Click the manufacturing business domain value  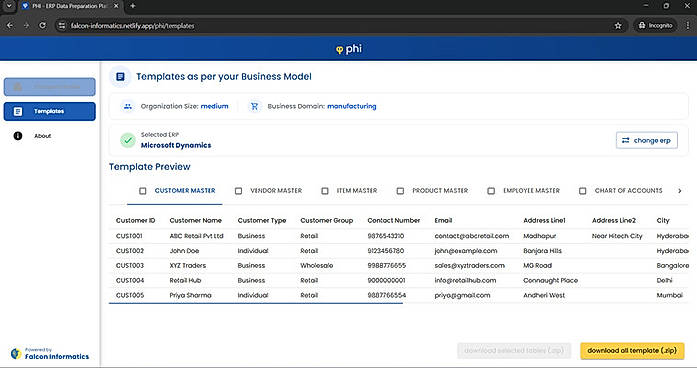coord(352,106)
